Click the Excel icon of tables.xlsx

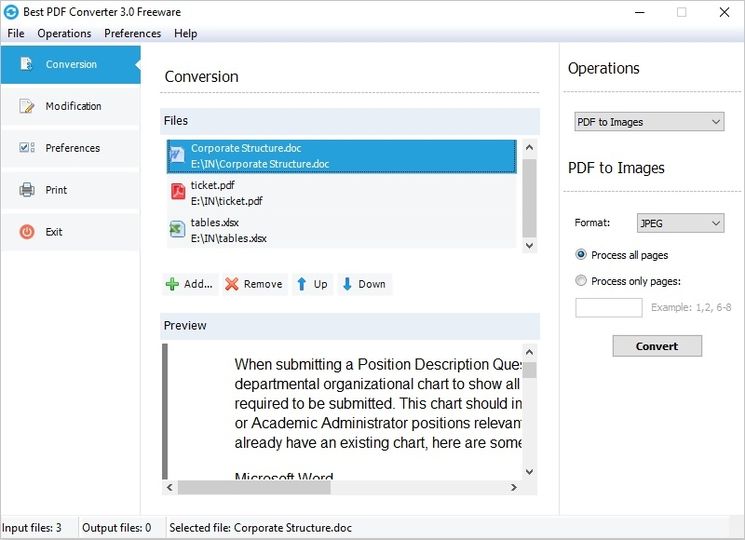pyautogui.click(x=177, y=229)
